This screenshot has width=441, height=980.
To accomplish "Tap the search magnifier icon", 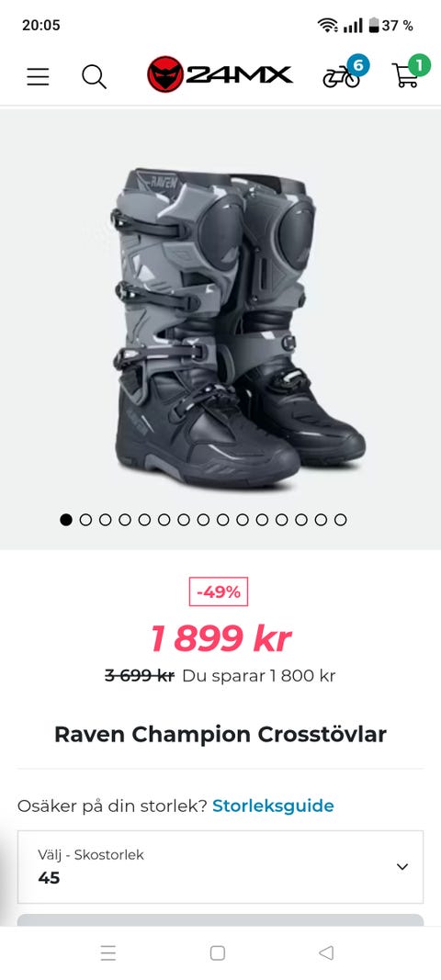I will click(94, 76).
